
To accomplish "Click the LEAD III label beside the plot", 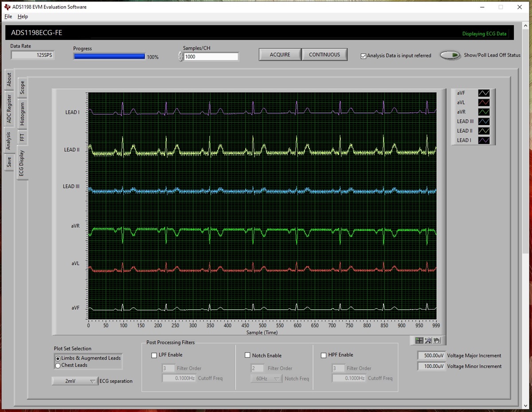I will 71,187.
